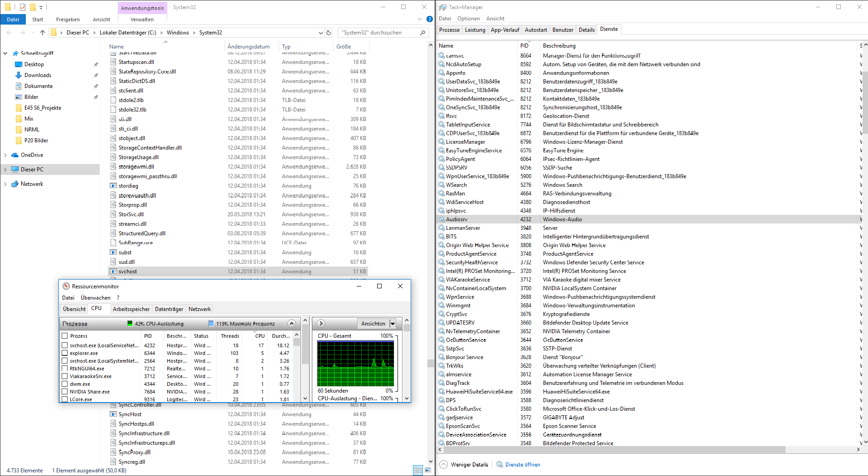This screenshot has width=868, height=476.
Task: Sort services by the PID column header
Action: (528, 46)
